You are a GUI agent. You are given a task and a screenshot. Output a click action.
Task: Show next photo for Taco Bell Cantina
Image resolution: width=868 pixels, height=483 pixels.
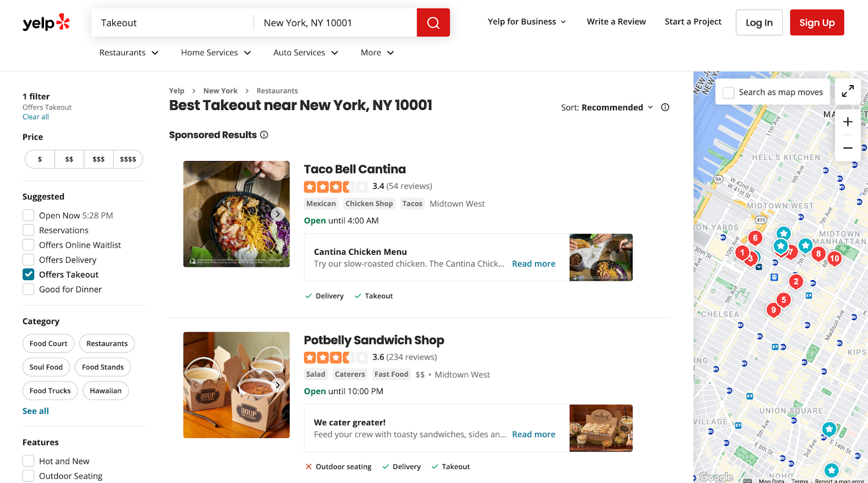click(x=278, y=214)
